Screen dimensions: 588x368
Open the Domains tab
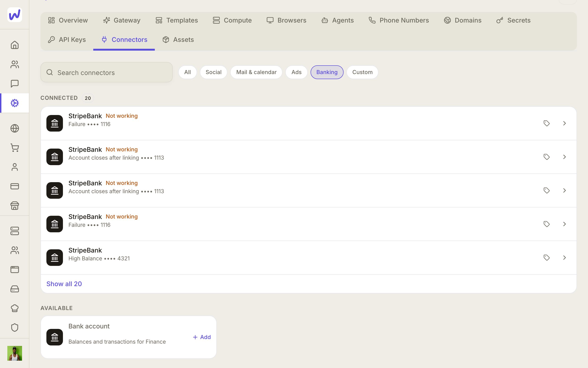[462, 20]
